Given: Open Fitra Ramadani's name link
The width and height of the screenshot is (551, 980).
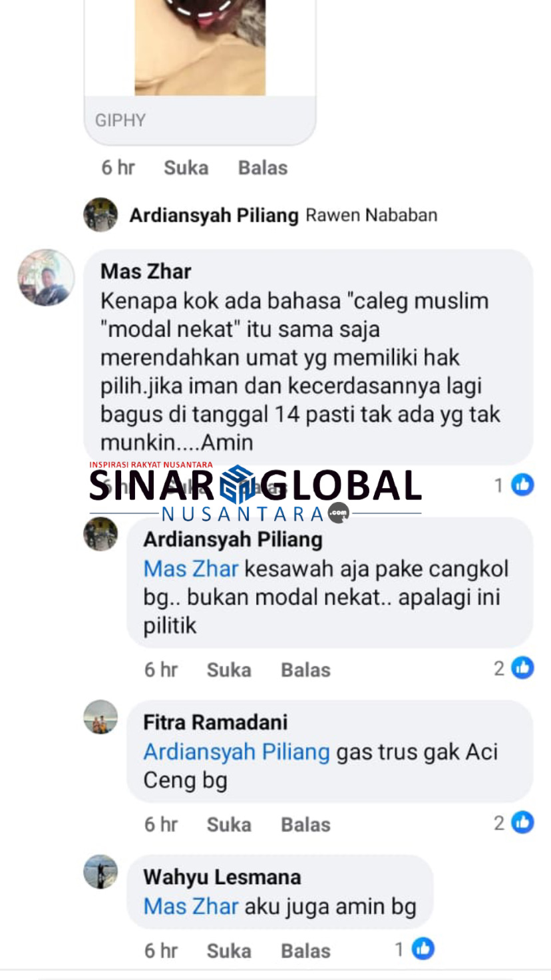Looking at the screenshot, I should click(216, 722).
